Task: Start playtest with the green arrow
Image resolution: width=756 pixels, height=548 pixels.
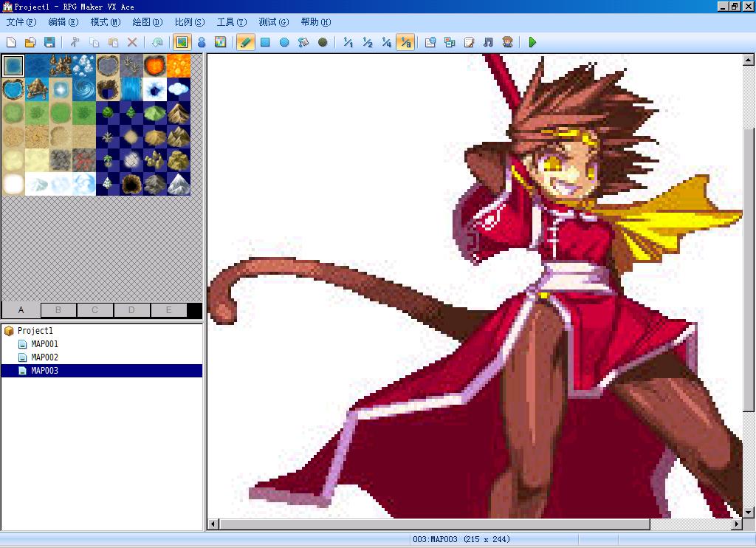Action: click(532, 42)
